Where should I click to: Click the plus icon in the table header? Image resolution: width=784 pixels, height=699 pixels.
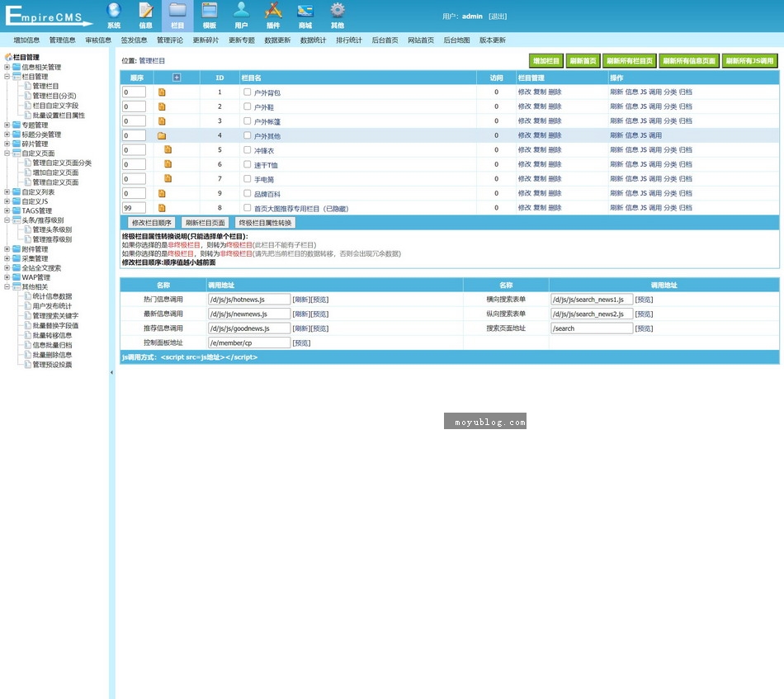pyautogui.click(x=177, y=78)
